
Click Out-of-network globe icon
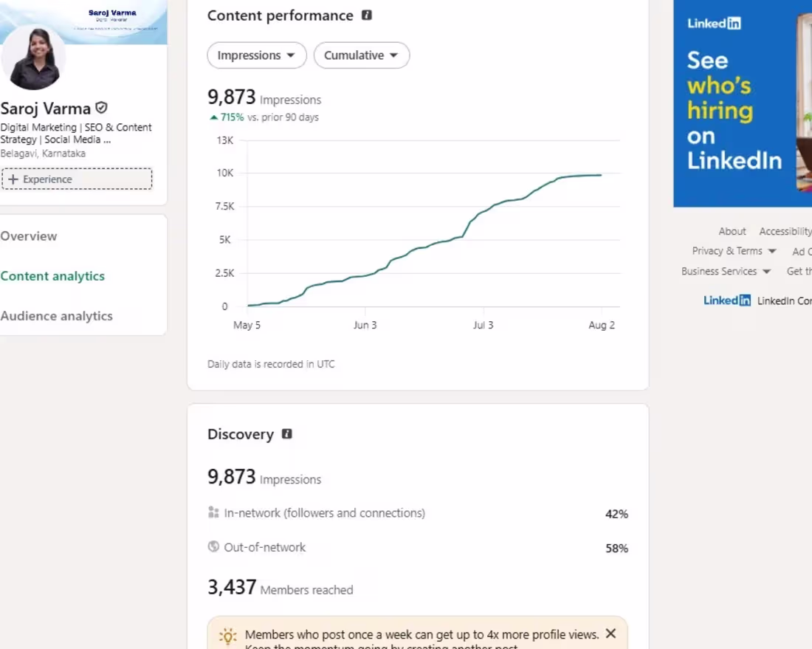click(x=213, y=546)
